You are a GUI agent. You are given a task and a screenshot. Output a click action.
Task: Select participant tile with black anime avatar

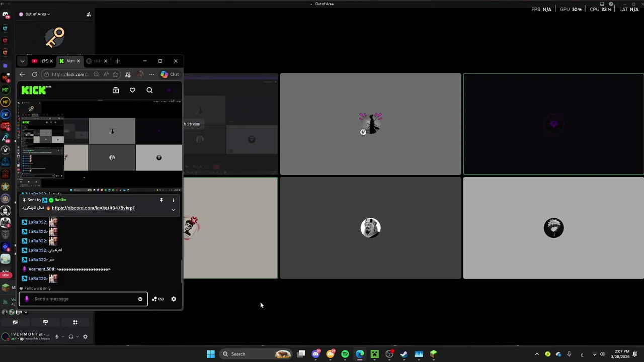click(553, 228)
